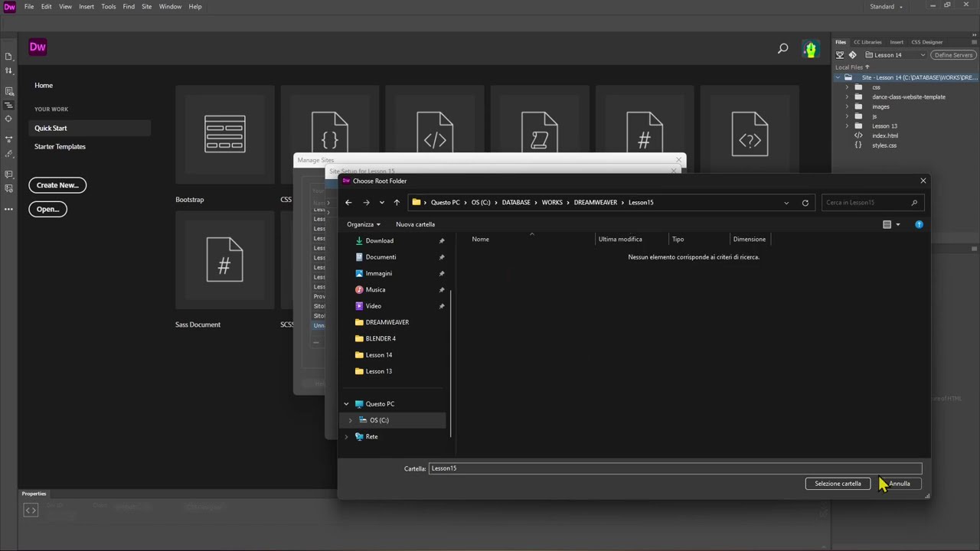
Task: Select DREAMWEAVER folder in dialog sidebar
Action: pyautogui.click(x=387, y=322)
